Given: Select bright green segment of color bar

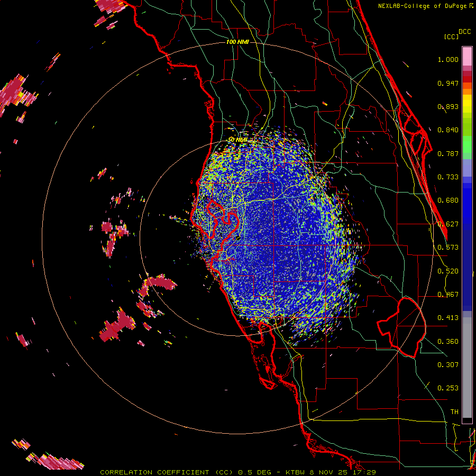Looking at the screenshot, I should click(467, 144).
